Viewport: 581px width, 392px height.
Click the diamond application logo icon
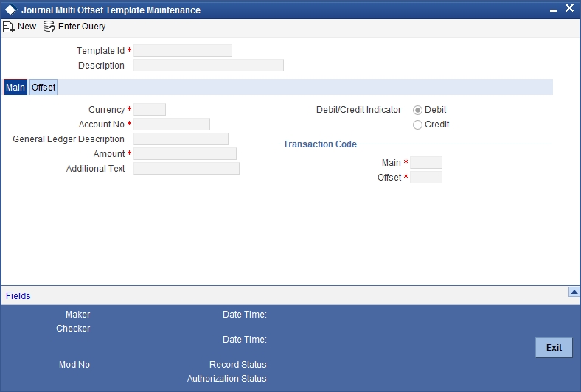(10, 10)
